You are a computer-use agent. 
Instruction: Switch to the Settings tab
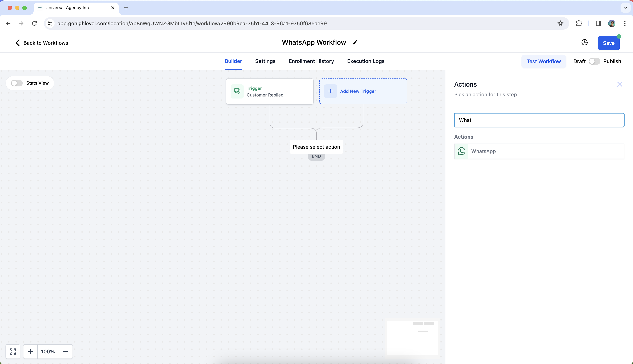(x=265, y=61)
